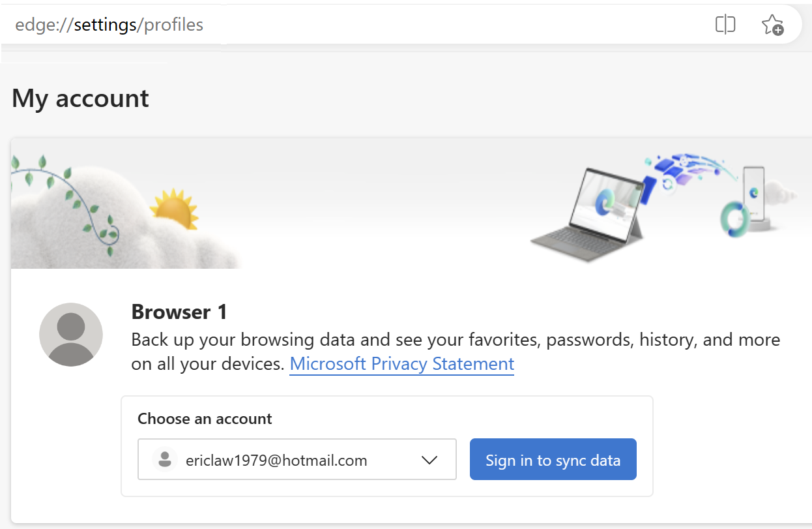Click the small avatar icon beside the email
The width and height of the screenshot is (812, 529).
pos(165,460)
